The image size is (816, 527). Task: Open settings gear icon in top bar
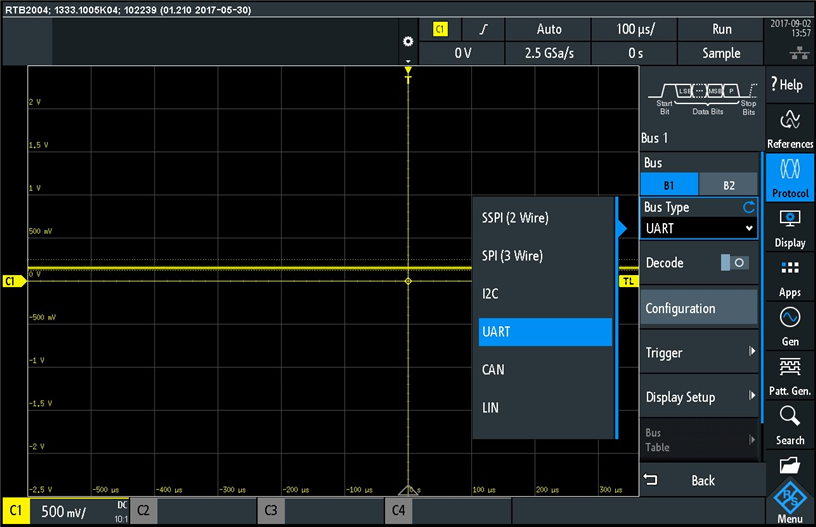pyautogui.click(x=407, y=41)
